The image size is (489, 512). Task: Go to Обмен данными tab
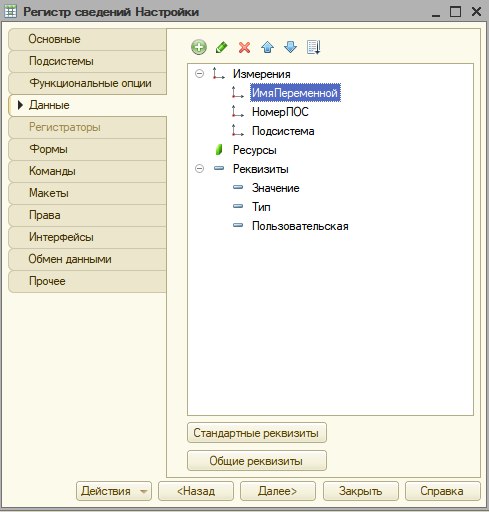87,259
